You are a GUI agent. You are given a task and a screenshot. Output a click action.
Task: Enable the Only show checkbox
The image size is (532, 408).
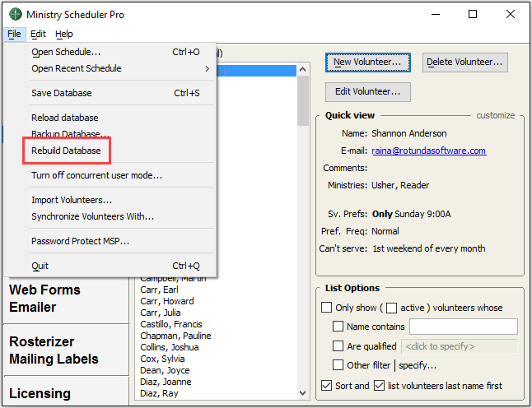(326, 308)
